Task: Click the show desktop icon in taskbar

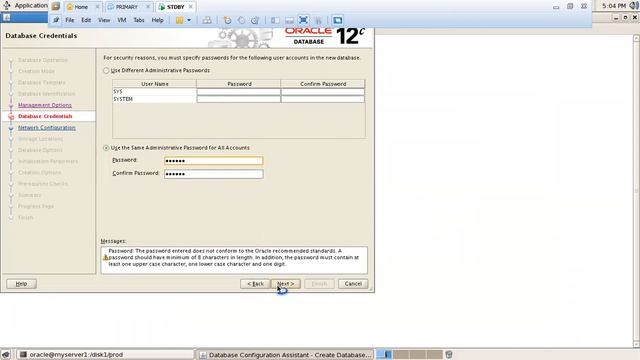Action: point(6,355)
